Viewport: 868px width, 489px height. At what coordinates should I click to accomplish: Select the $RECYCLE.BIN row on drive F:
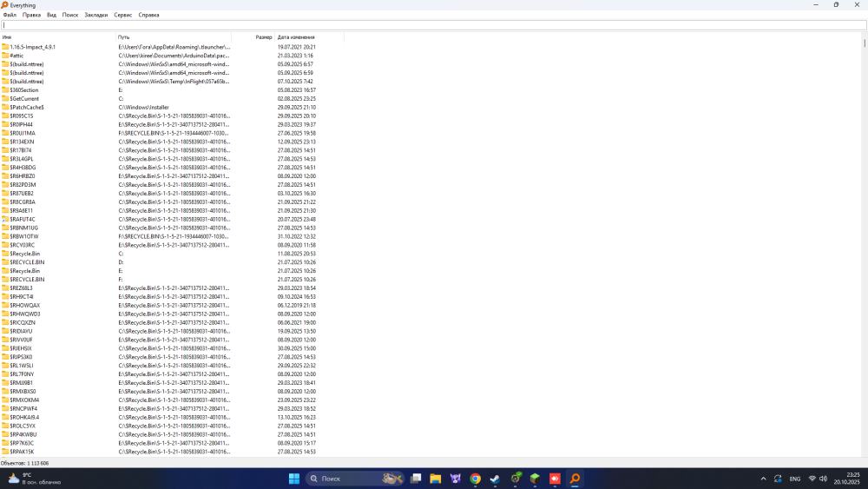tap(172, 280)
